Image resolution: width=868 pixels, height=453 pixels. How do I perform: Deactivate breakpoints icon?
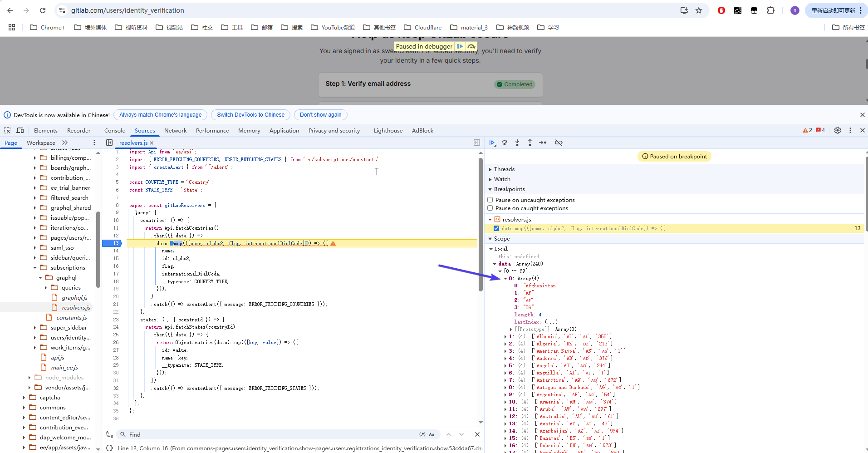tap(559, 143)
